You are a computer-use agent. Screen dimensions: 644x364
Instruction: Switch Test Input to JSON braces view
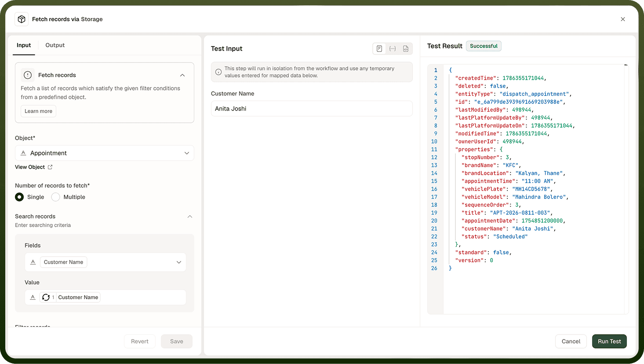pos(393,49)
